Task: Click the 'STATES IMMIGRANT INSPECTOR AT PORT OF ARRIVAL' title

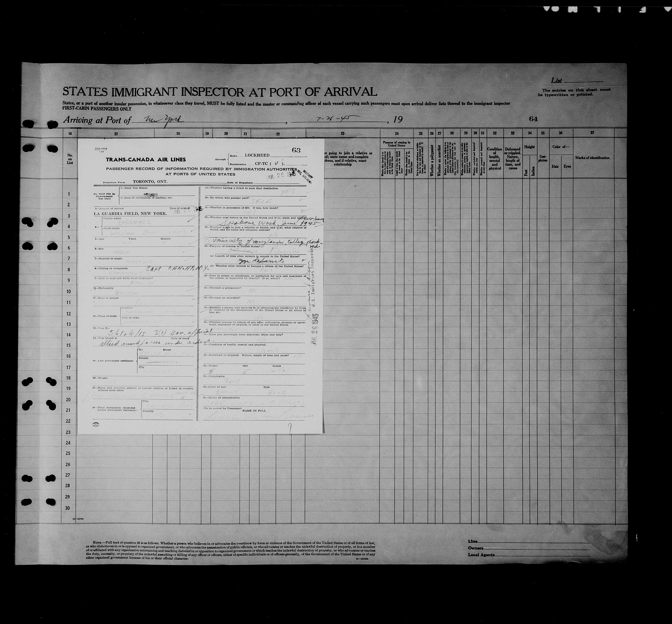Action: coord(220,92)
